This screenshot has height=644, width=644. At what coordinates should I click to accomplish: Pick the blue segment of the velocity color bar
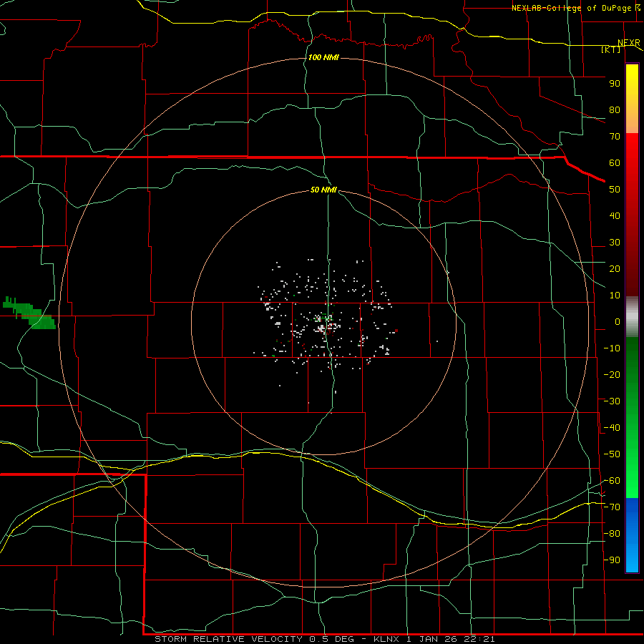click(632, 535)
